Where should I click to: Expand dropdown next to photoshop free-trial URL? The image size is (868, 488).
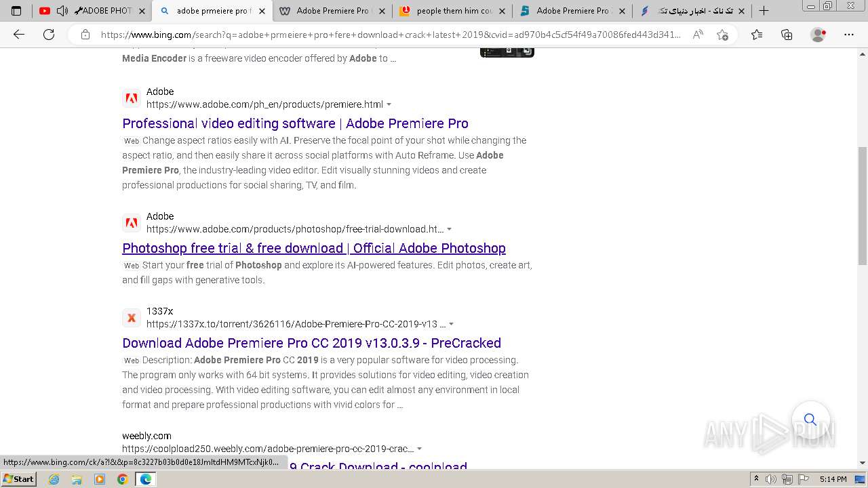(x=449, y=229)
